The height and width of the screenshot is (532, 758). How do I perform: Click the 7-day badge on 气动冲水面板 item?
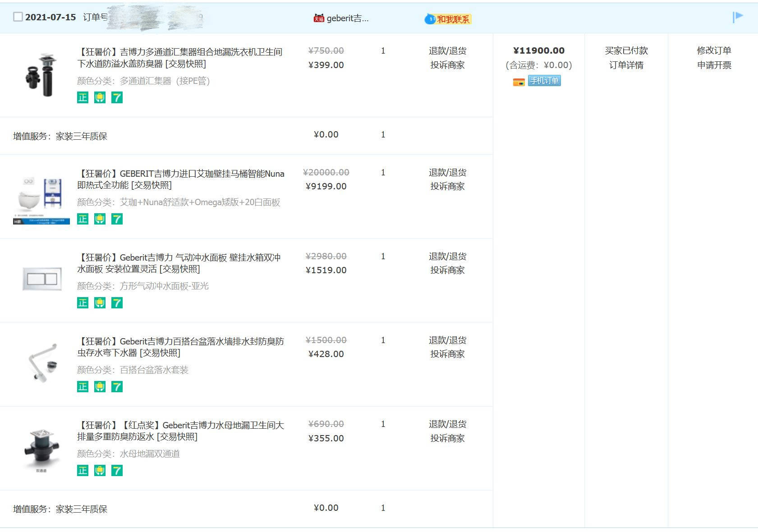[x=117, y=303]
